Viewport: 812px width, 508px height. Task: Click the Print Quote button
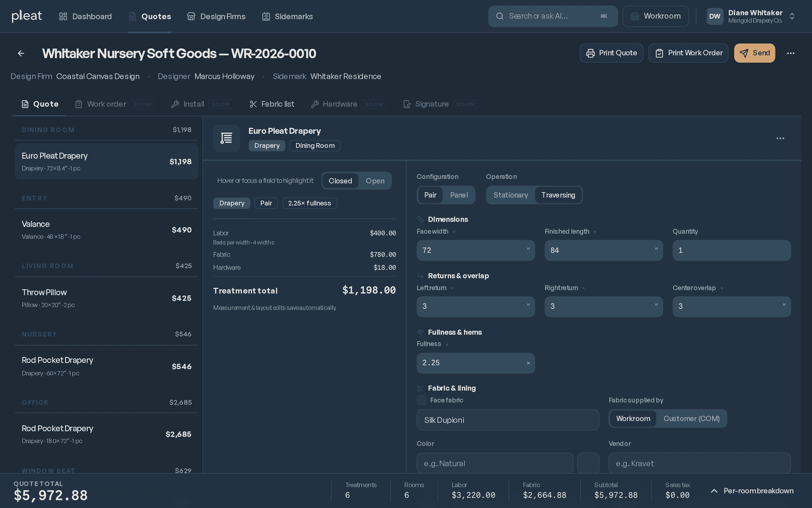coord(612,53)
